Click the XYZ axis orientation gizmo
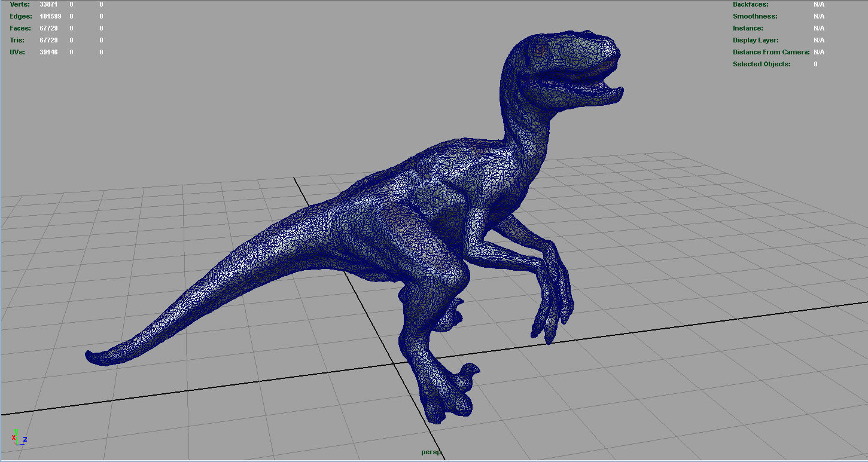 [x=19, y=436]
